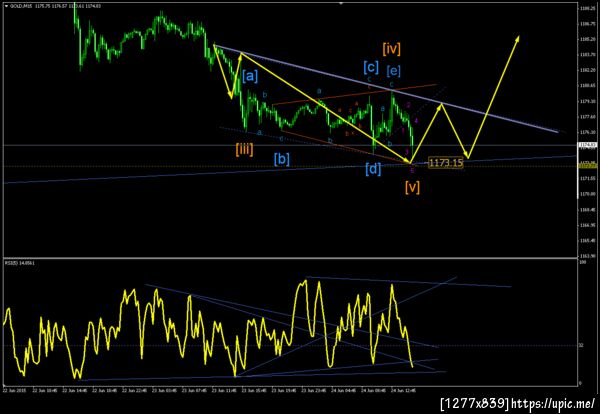Viewport: 600px width, 414px height.
Task: Select the blue [a] wave label
Action: click(250, 77)
